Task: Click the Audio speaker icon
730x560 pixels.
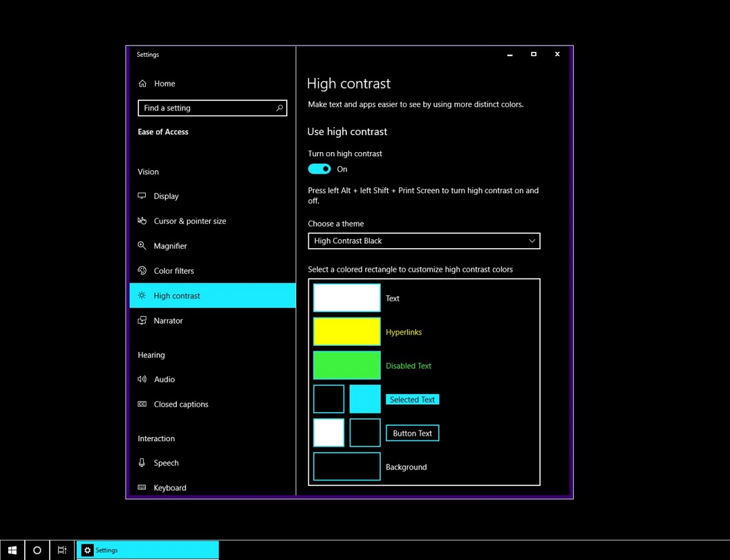Action: (142, 380)
